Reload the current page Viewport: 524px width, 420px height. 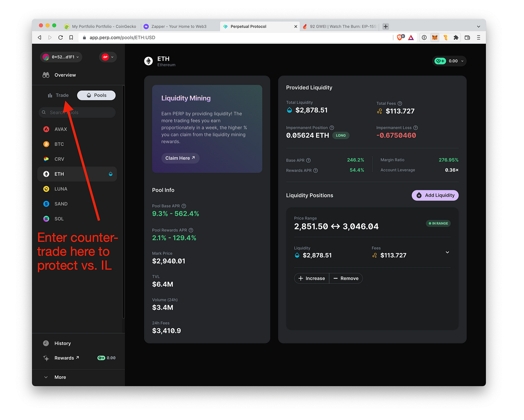pyautogui.click(x=60, y=37)
